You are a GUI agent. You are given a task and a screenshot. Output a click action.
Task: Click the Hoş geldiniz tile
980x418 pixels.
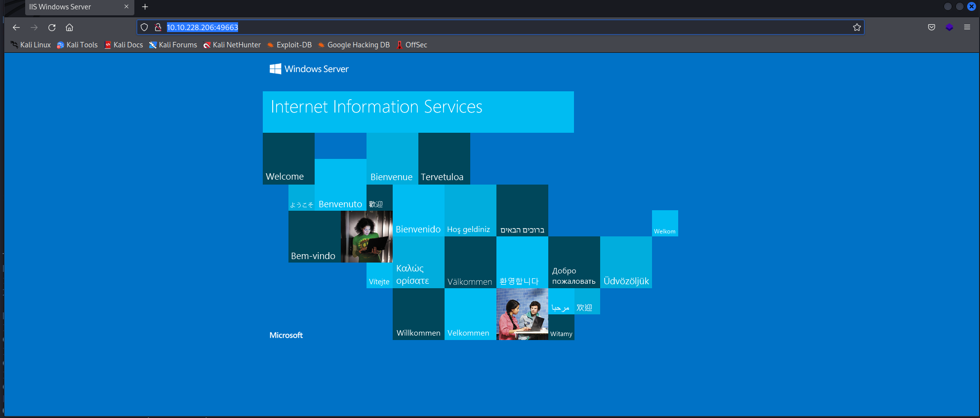point(470,211)
